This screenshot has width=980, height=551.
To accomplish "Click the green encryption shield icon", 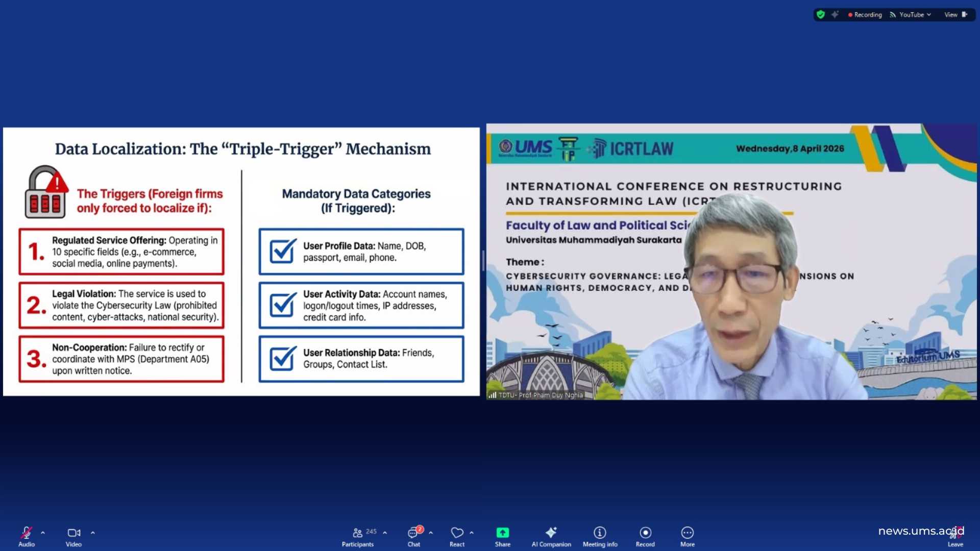I will click(821, 15).
